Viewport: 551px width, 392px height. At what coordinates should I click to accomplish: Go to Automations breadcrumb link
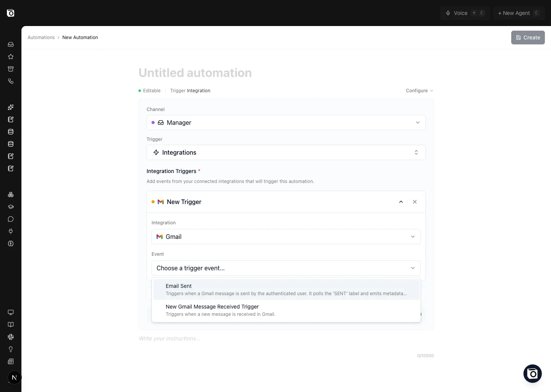coord(41,38)
